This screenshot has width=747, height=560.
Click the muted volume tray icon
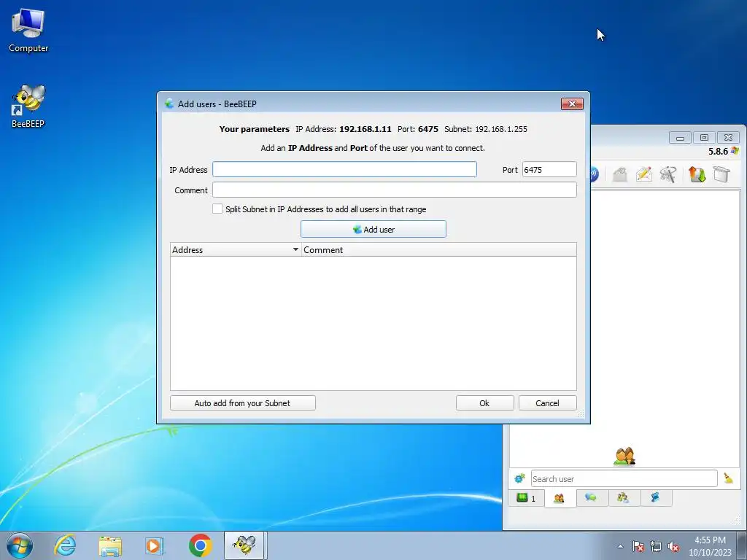point(673,546)
